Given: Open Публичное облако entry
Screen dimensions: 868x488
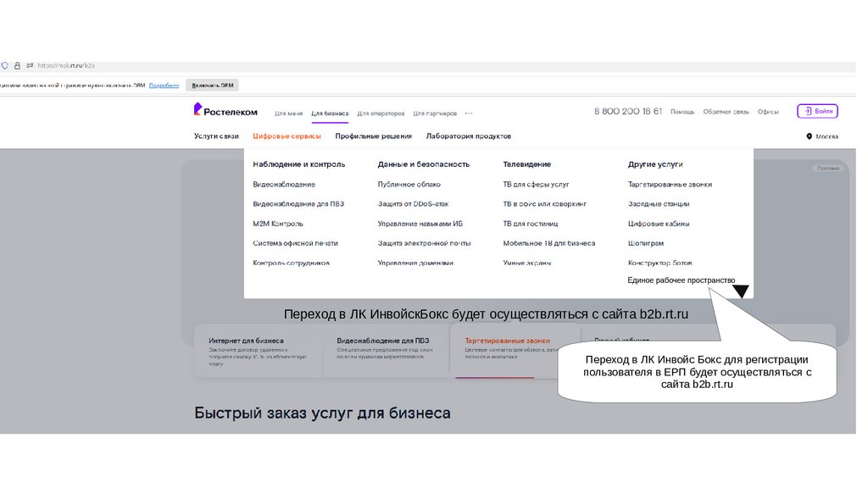Looking at the screenshot, I should click(409, 184).
